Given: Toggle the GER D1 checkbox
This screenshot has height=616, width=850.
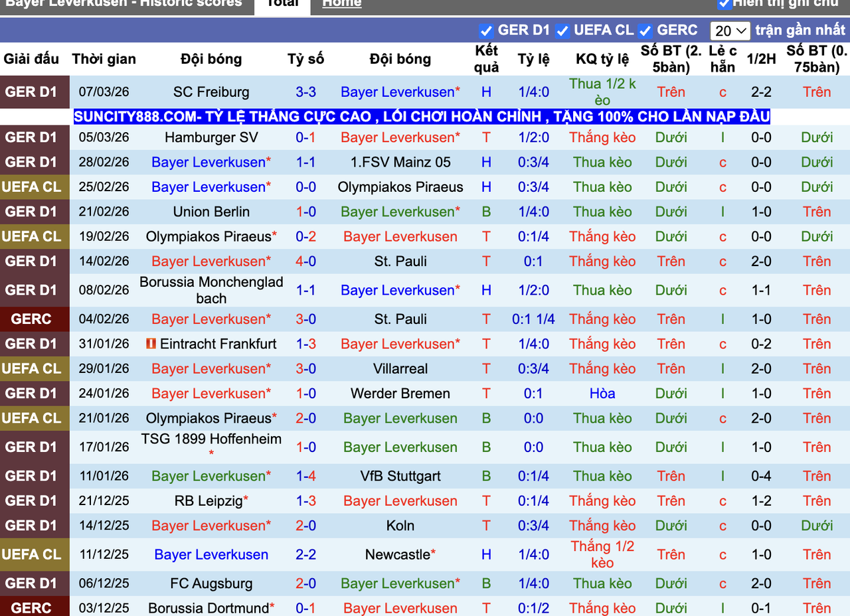Looking at the screenshot, I should coord(486,31).
